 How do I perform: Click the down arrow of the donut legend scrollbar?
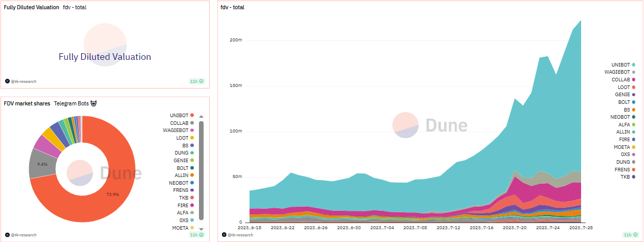(201, 229)
